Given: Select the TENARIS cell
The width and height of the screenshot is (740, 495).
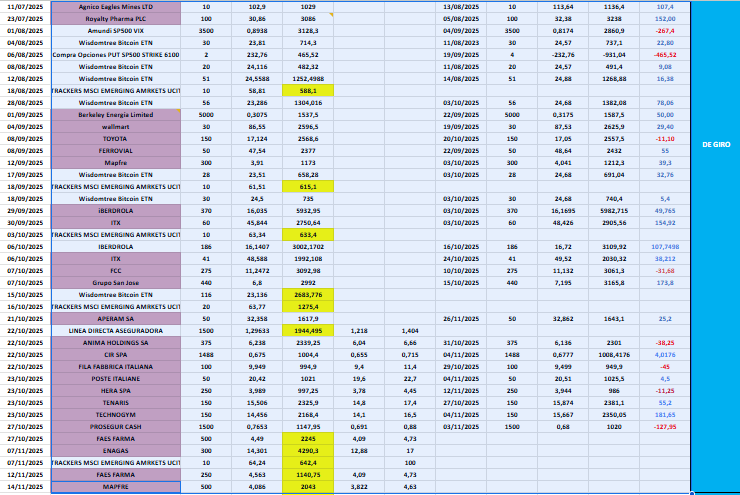Looking at the screenshot, I should point(116,403).
